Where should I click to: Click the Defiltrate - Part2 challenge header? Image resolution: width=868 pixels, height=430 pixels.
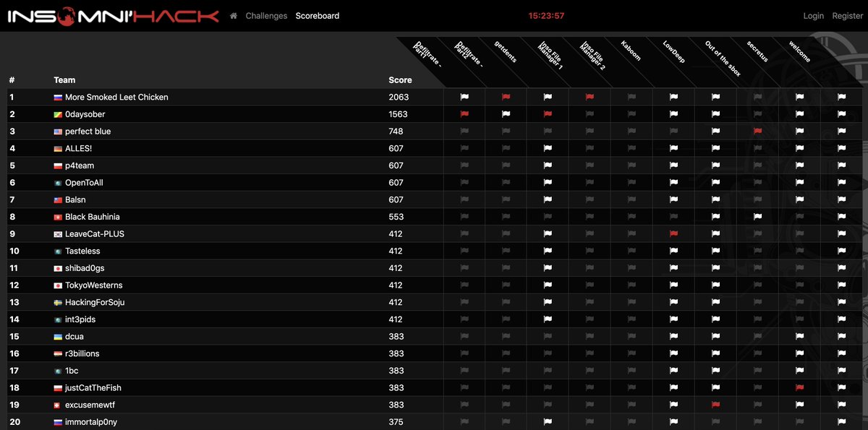[x=469, y=55]
